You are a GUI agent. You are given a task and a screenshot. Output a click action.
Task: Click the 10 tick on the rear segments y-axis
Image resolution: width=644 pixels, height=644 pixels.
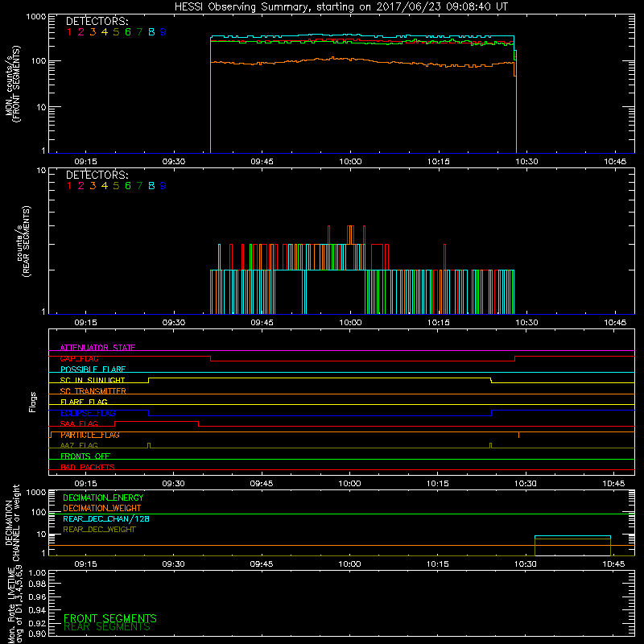tap(41, 170)
